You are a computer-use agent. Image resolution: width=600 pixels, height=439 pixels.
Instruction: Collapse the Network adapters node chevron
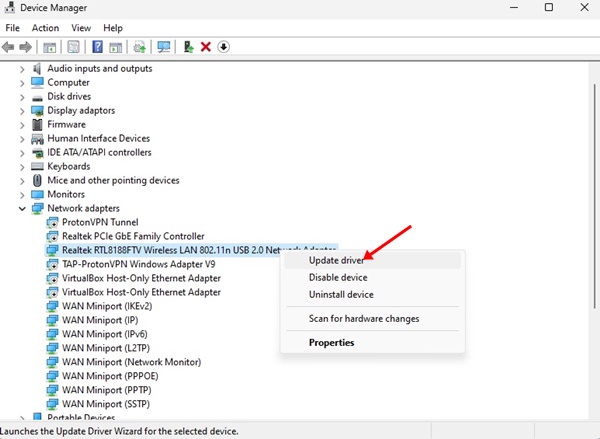click(22, 209)
